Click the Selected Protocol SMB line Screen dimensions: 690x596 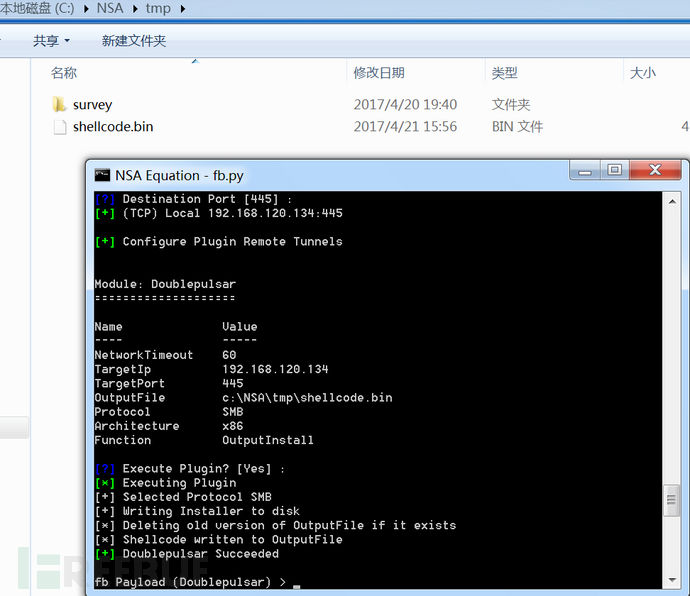pos(183,497)
